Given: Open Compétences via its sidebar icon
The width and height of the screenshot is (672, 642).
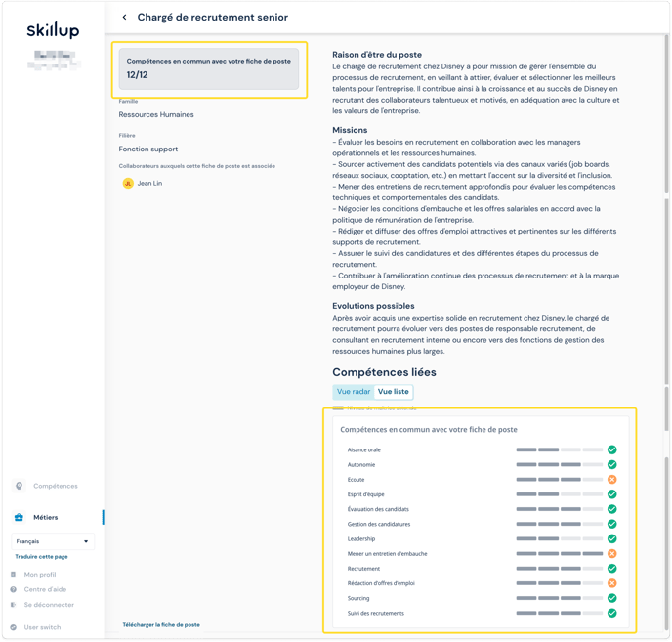Looking at the screenshot, I should (x=19, y=486).
